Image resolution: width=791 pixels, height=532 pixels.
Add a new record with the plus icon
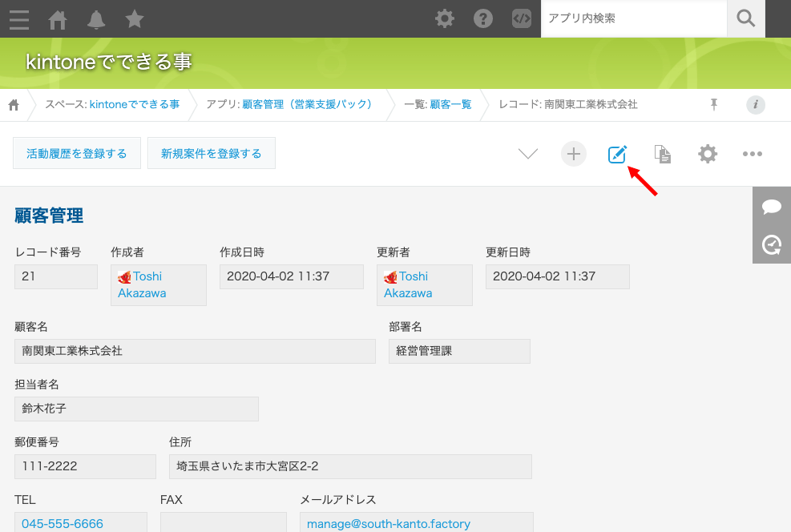coord(573,154)
